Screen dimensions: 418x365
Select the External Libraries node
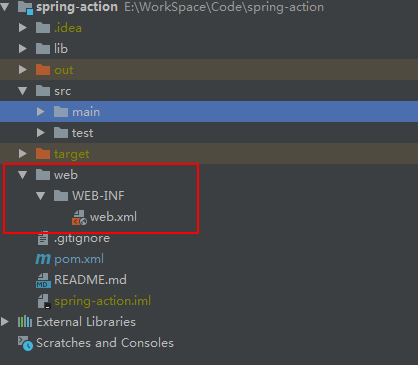86,322
